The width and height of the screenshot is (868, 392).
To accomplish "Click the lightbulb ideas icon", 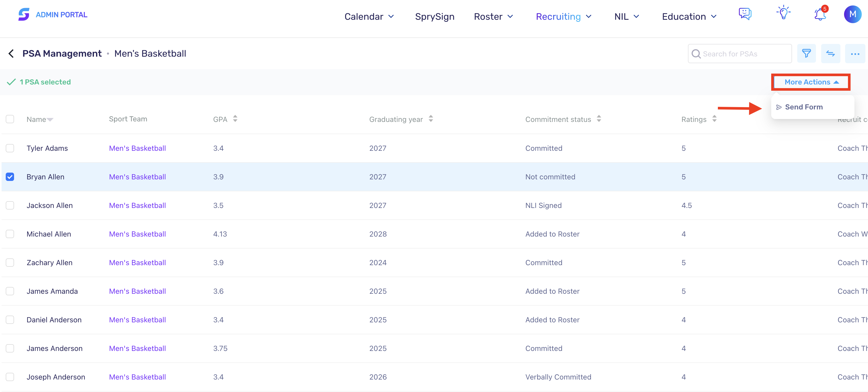I will tap(783, 13).
